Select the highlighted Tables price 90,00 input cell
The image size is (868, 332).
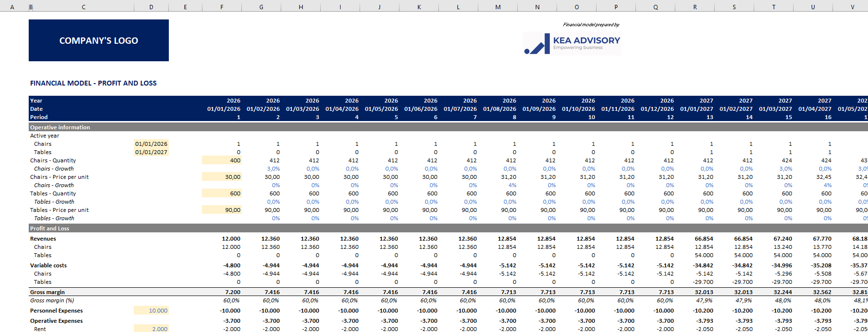[222, 210]
